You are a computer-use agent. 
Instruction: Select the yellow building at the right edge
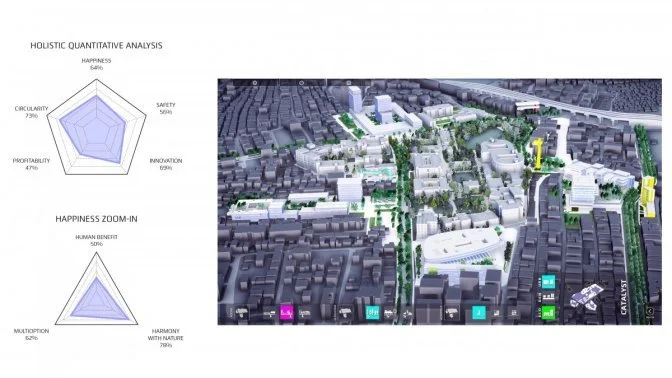tap(648, 196)
